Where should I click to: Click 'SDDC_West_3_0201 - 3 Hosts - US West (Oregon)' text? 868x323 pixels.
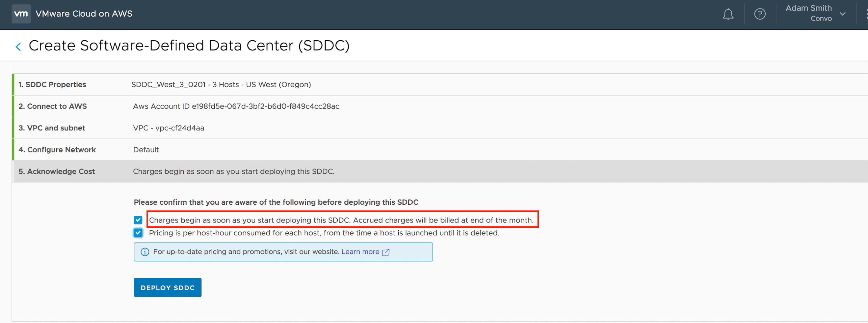pyautogui.click(x=221, y=84)
